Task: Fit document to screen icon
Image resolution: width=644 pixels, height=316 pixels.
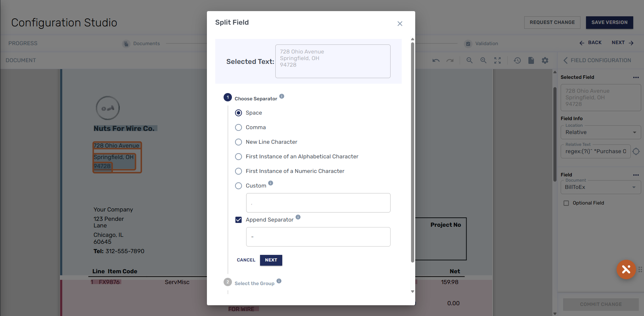Action: click(x=497, y=60)
